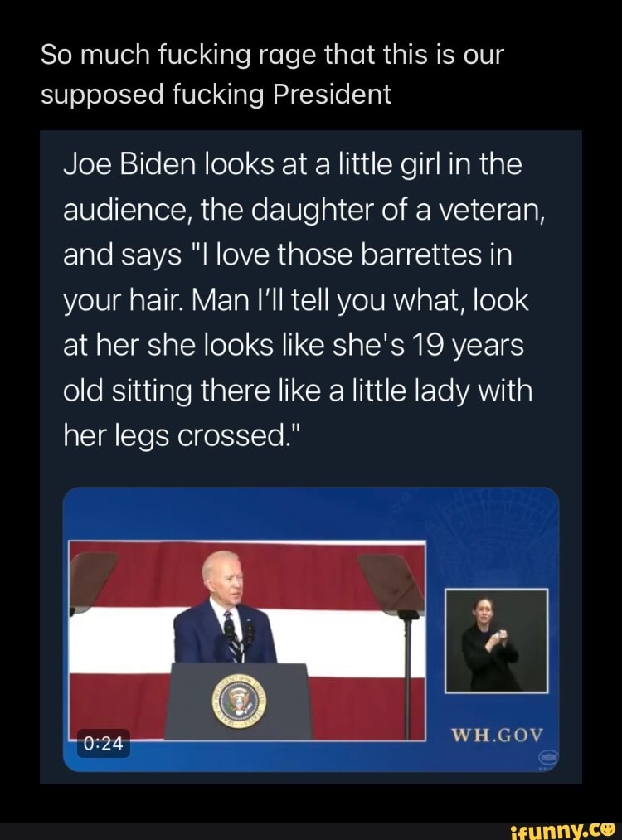Select the sign language interpreter inset

coord(497,640)
